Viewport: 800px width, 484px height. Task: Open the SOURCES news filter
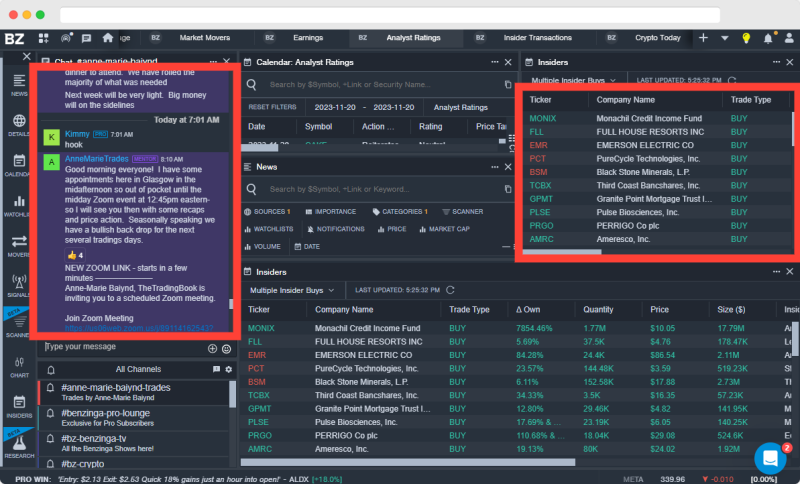tap(267, 212)
